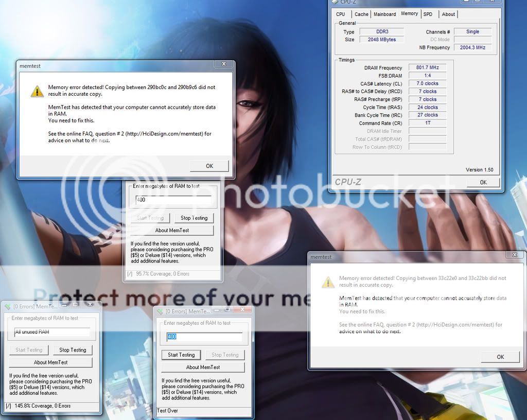Viewport: 527px width, 420px height.
Task: Click the All unused RAM input field
Action: coord(52,332)
